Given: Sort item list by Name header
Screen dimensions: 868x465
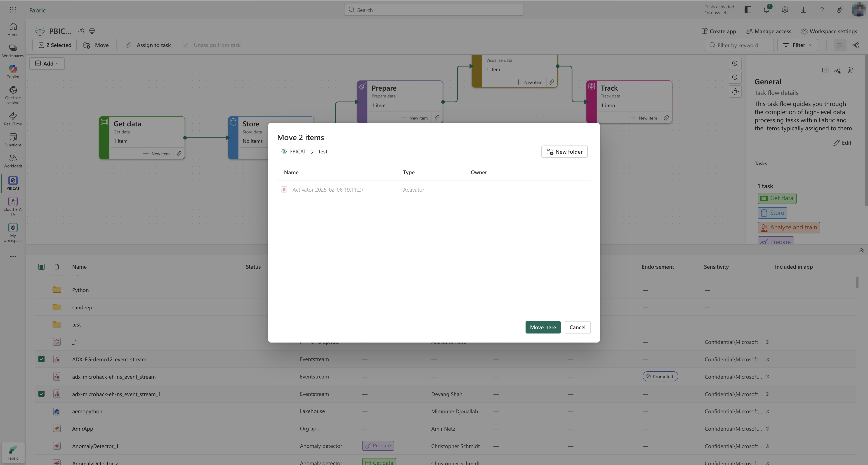Looking at the screenshot, I should [79, 267].
